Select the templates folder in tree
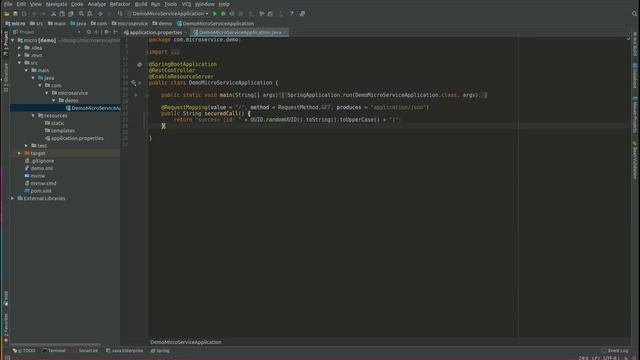The width and height of the screenshot is (640, 360). (x=60, y=131)
